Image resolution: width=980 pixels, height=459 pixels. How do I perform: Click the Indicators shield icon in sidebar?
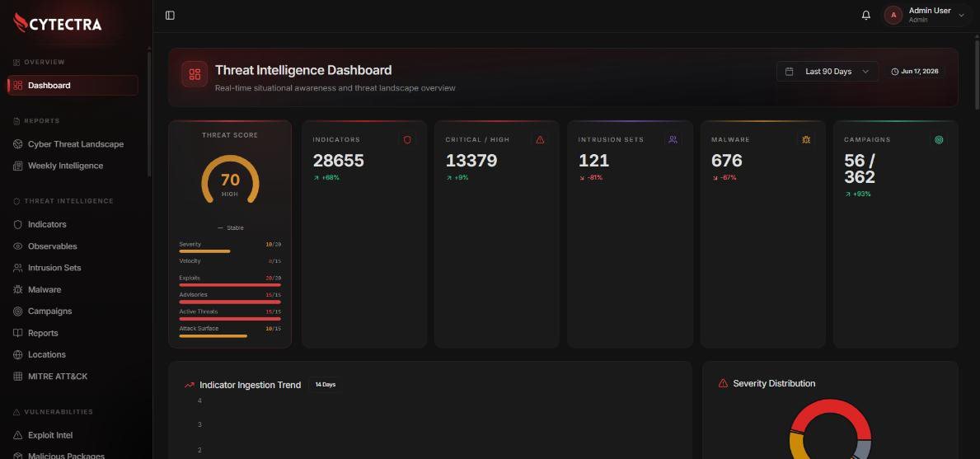(x=17, y=224)
